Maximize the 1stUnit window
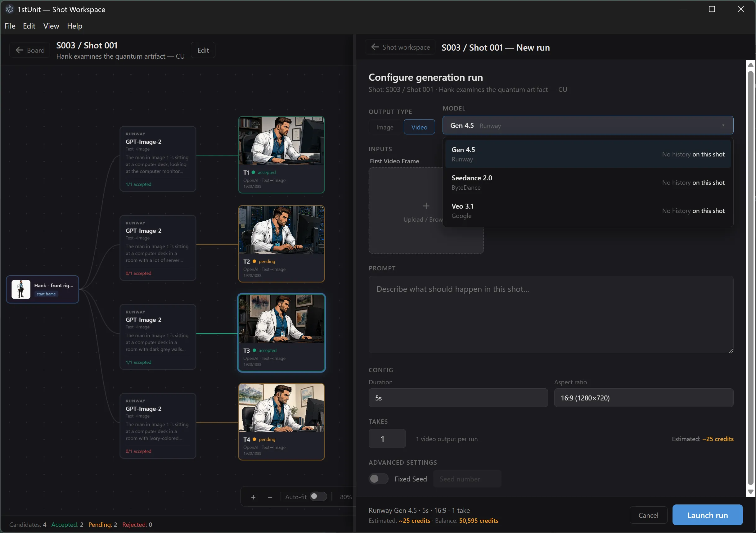The image size is (756, 533). [712, 9]
